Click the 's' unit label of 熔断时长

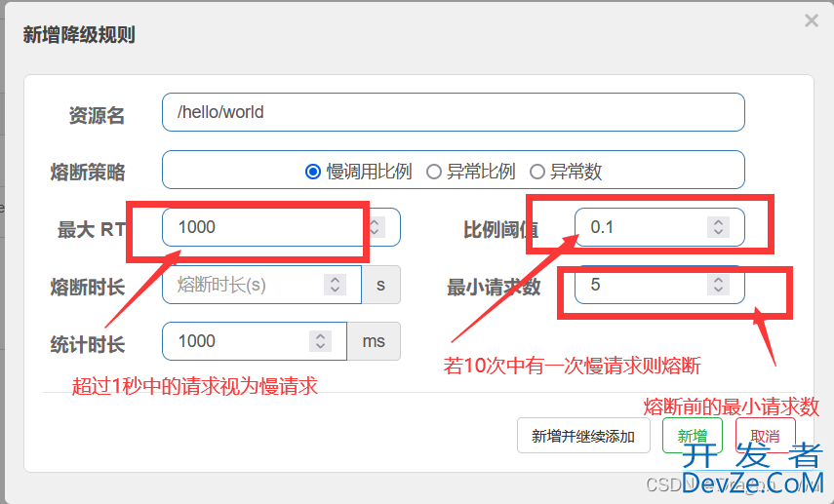tap(380, 285)
